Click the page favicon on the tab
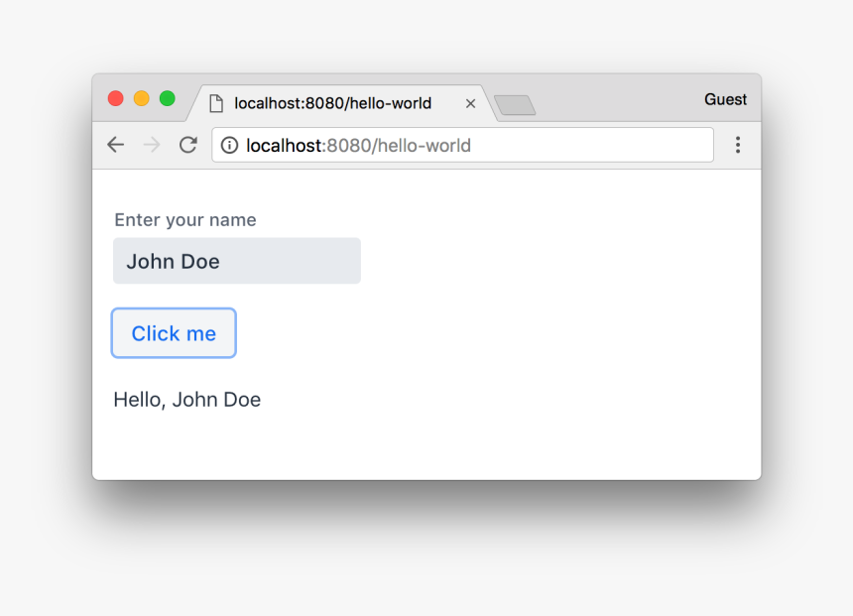Image resolution: width=853 pixels, height=616 pixels. point(215,103)
